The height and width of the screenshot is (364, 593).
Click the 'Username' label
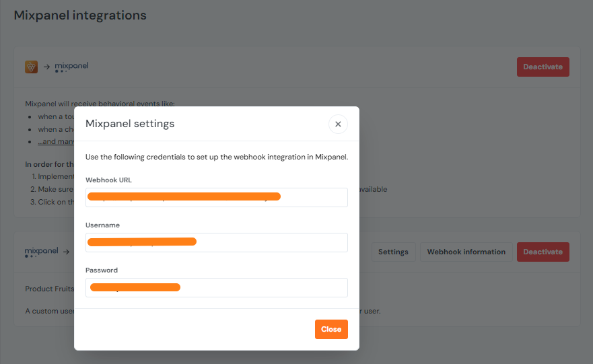tap(102, 225)
